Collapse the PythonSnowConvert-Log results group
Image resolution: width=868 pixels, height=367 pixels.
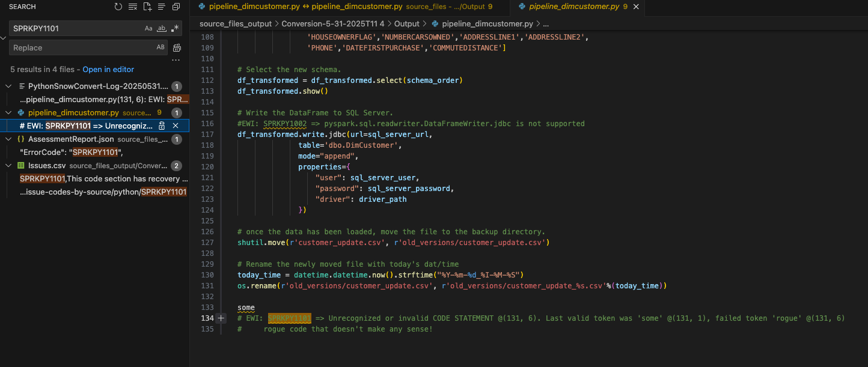(x=8, y=86)
